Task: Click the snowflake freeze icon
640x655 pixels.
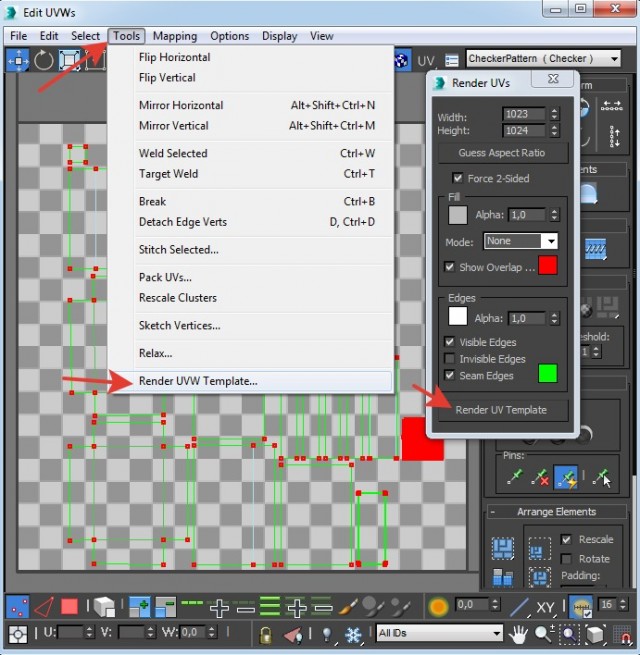Action: (353, 635)
